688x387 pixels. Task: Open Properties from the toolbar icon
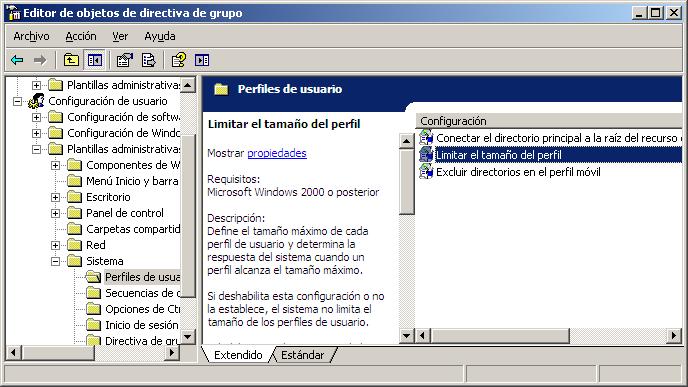125,60
